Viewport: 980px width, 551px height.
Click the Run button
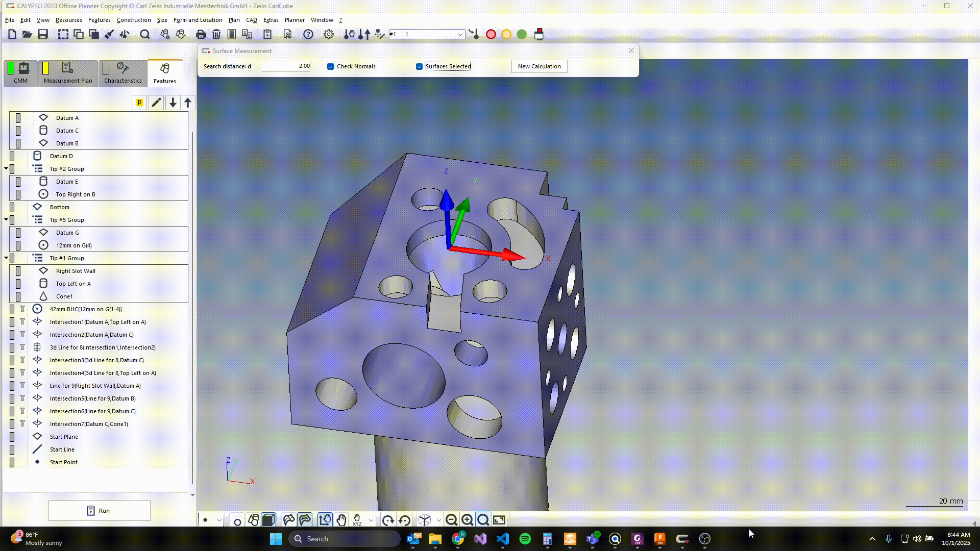pyautogui.click(x=99, y=510)
